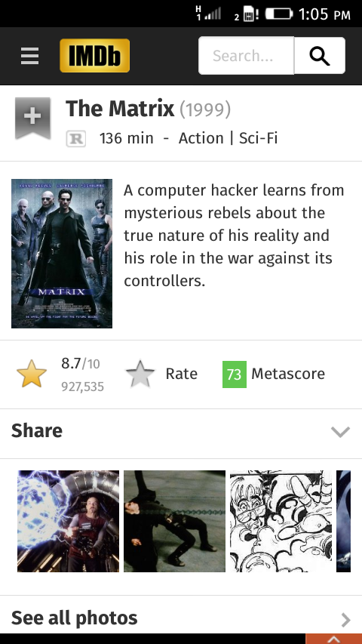Rate this movie with grey star
Viewport: 362px width, 644px height.
(x=140, y=374)
